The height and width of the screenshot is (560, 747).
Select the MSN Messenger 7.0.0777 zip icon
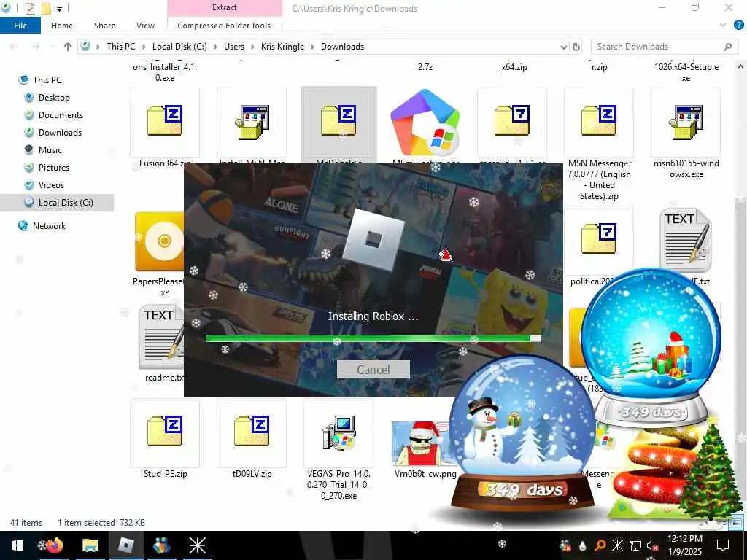599,121
